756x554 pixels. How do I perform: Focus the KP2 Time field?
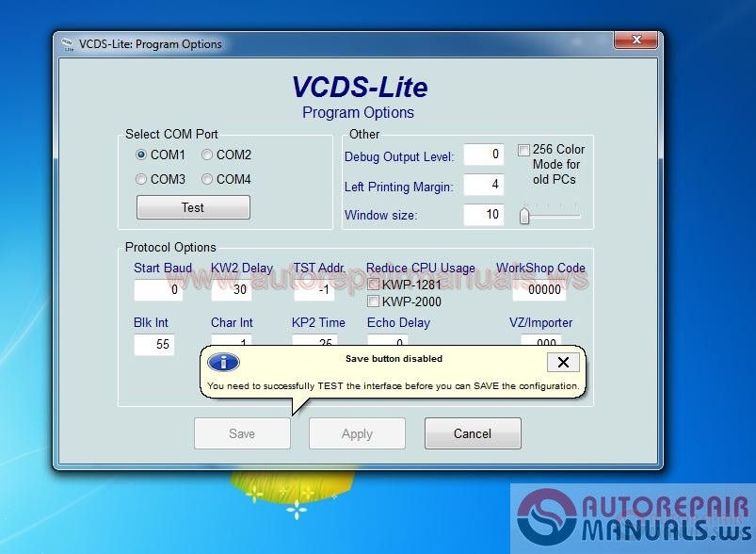point(314,340)
